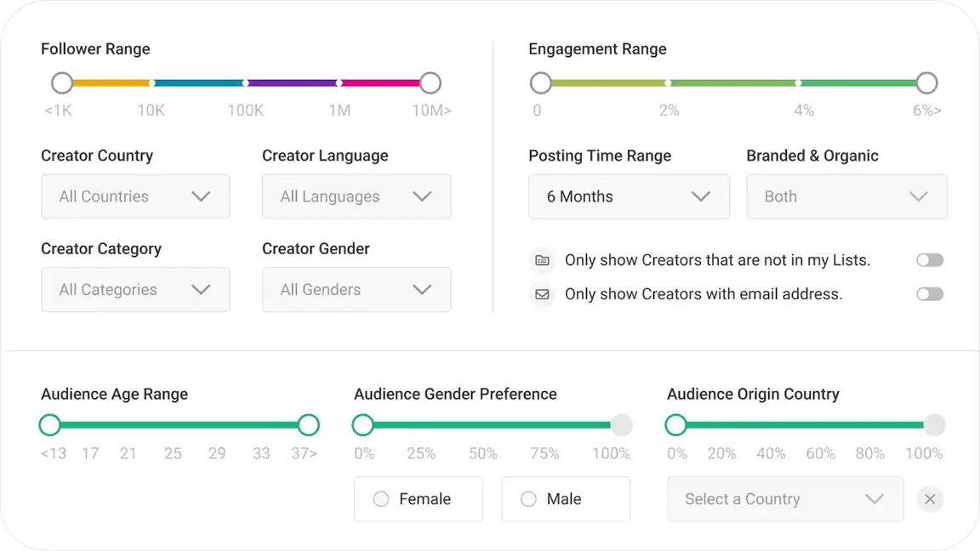Click the envelope icon beside the email filter
Viewport: 980px width, 551px height.
click(541, 294)
